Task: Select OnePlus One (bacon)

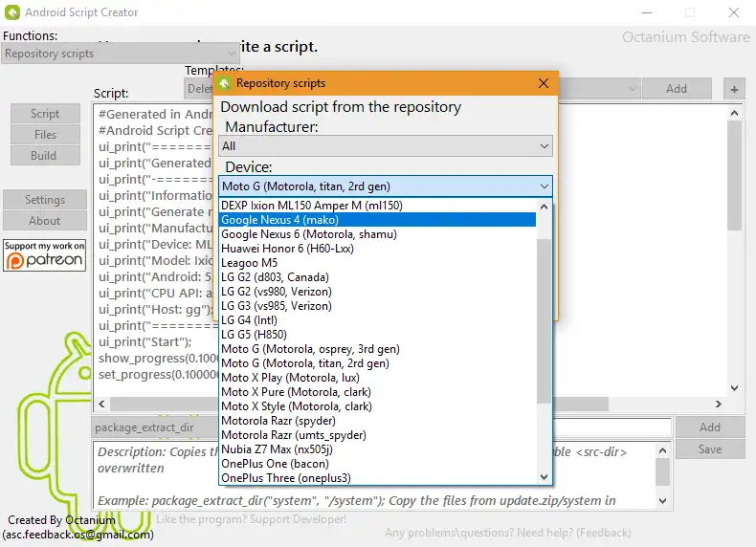Action: point(377,464)
